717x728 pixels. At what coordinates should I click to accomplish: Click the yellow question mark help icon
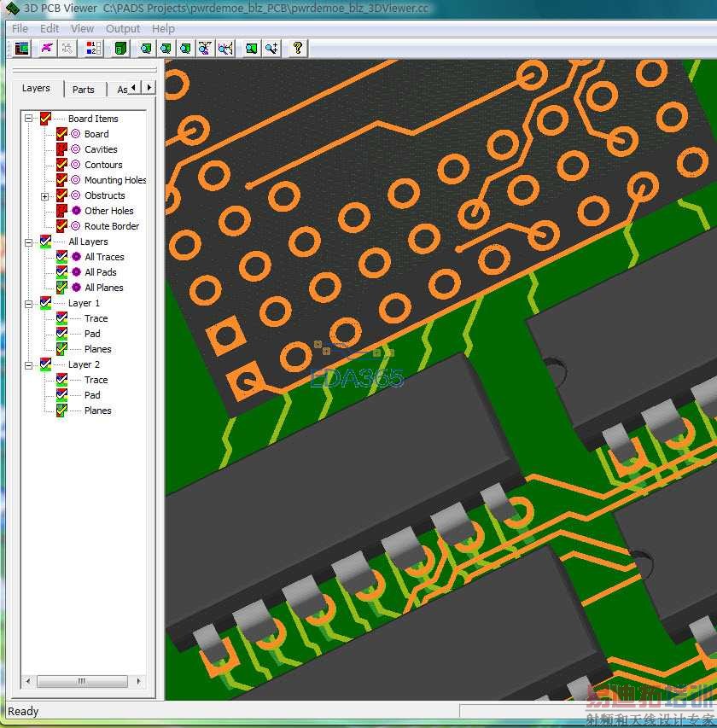point(297,49)
